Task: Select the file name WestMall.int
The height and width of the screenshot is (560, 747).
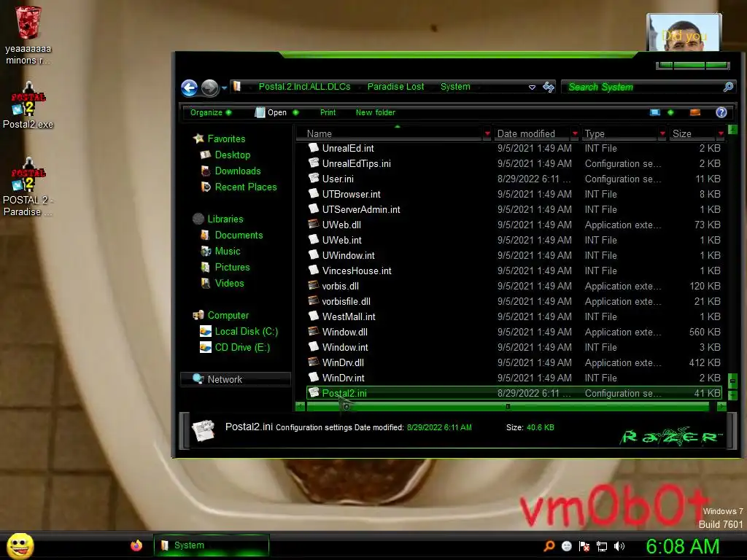Action: pos(348,316)
